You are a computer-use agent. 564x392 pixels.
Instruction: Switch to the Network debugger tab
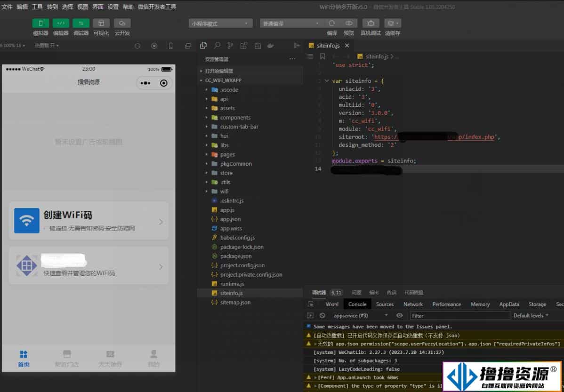coord(413,304)
